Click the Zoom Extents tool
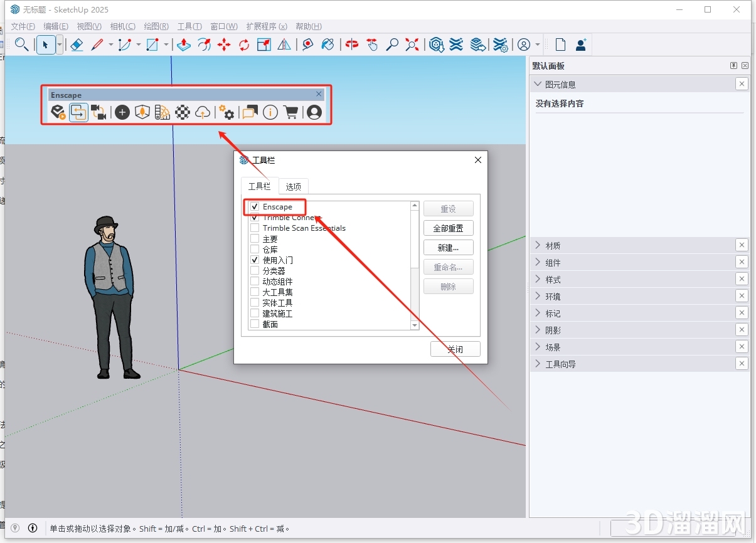Image resolution: width=756 pixels, height=543 pixels. (412, 45)
